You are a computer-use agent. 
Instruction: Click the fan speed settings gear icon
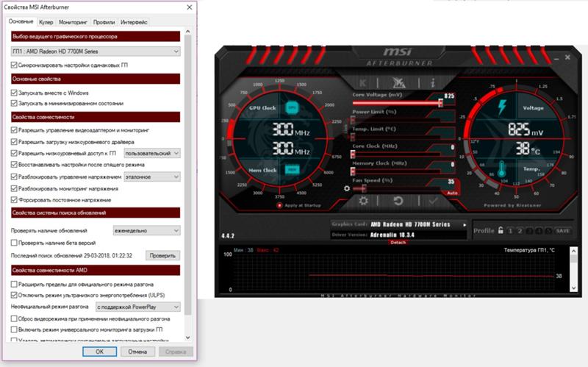(347, 188)
